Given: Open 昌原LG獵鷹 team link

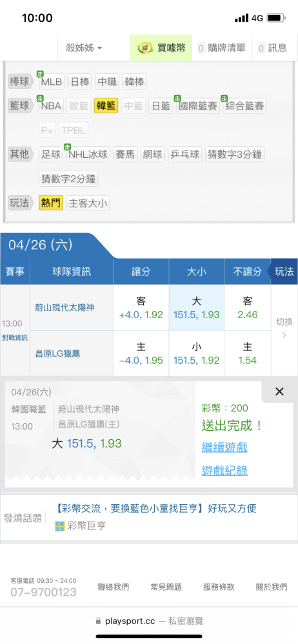Looking at the screenshot, I should 58,353.
